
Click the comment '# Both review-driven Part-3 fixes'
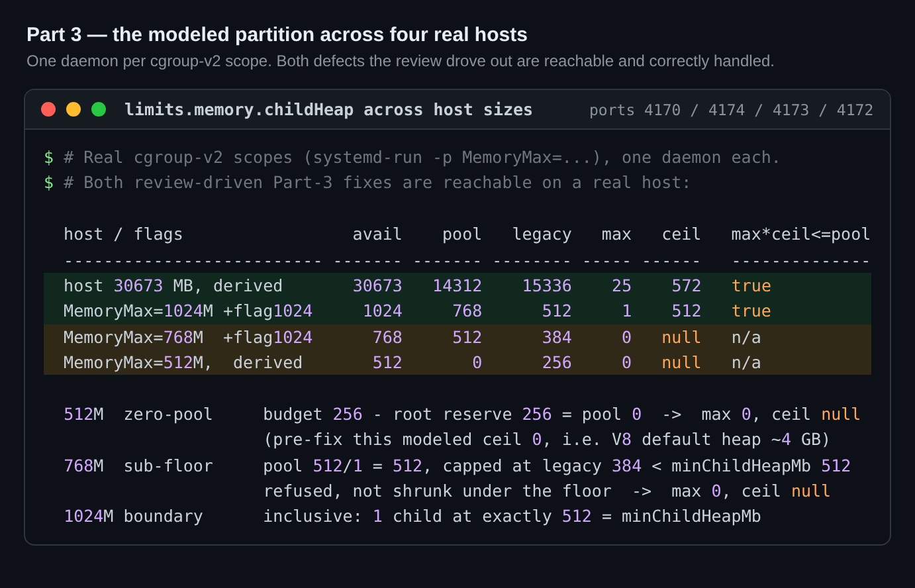coord(377,183)
